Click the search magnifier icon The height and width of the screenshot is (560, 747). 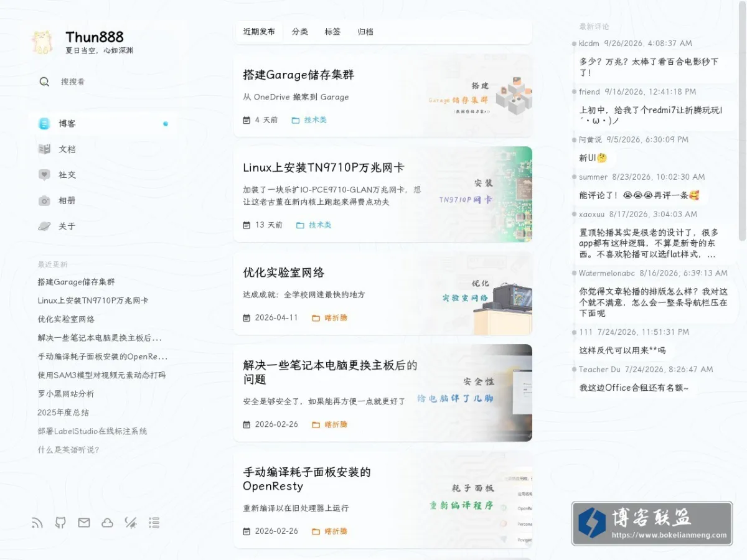(x=44, y=82)
